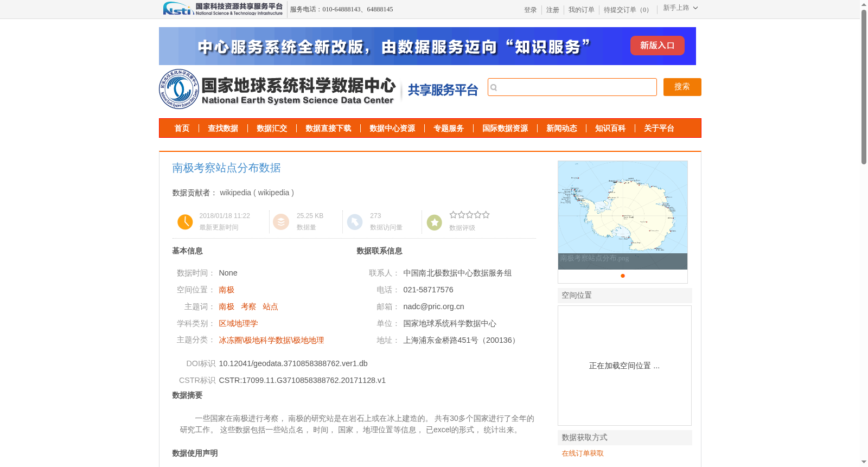Click the orange 搜索 button
This screenshot has width=868, height=467.
(x=682, y=87)
